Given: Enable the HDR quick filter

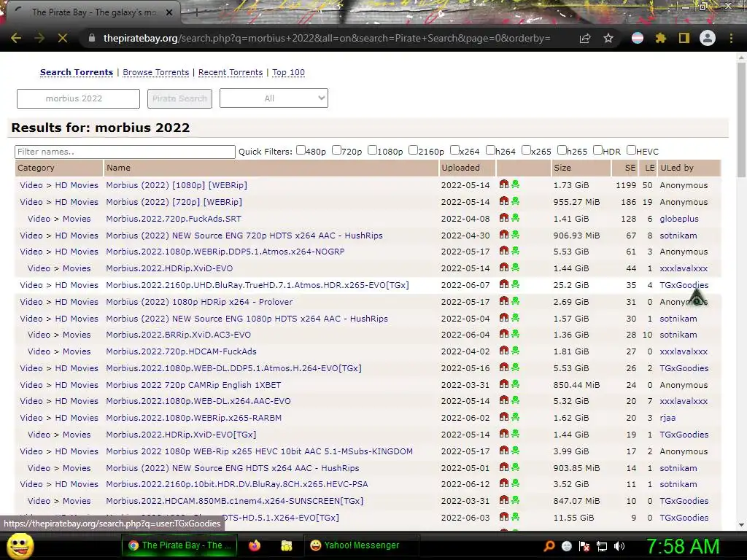Looking at the screenshot, I should coord(598,150).
